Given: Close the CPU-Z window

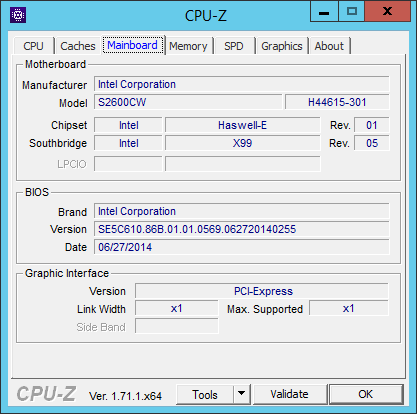Looking at the screenshot, I should 388,12.
